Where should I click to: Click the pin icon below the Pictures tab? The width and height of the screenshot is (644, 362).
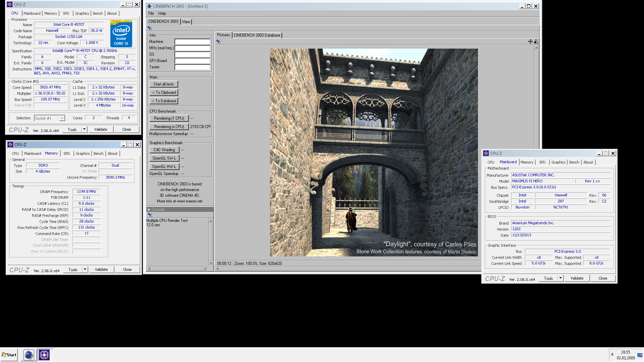218,42
